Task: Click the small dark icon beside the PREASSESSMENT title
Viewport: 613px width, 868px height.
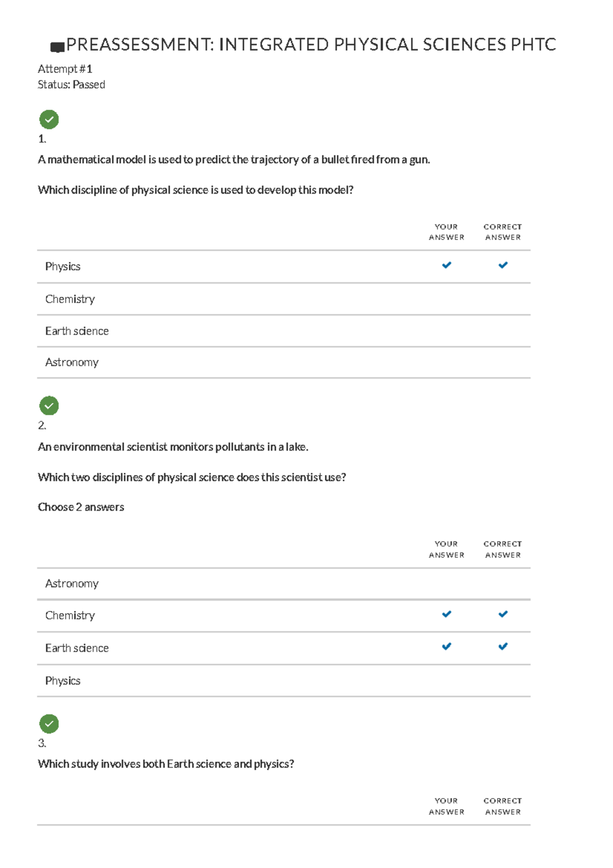Action: pyautogui.click(x=57, y=48)
